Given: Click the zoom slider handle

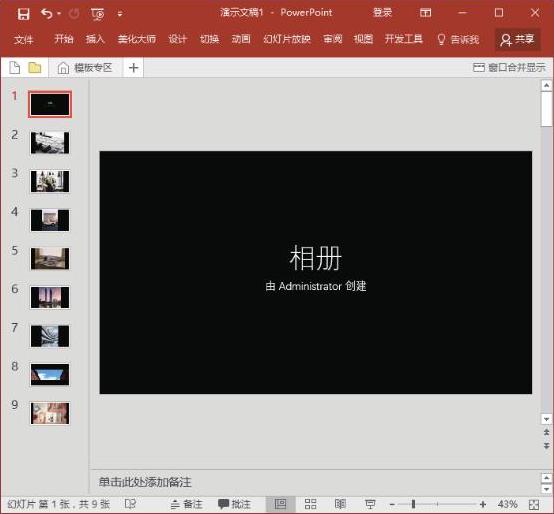Looking at the screenshot, I should tap(413, 504).
